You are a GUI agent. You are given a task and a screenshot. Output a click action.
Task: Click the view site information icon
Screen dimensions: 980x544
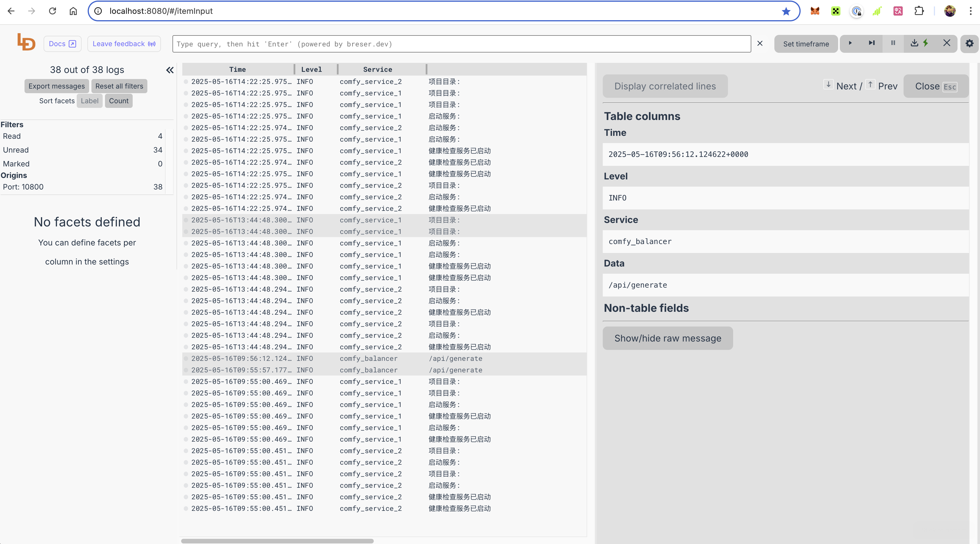[x=98, y=11]
